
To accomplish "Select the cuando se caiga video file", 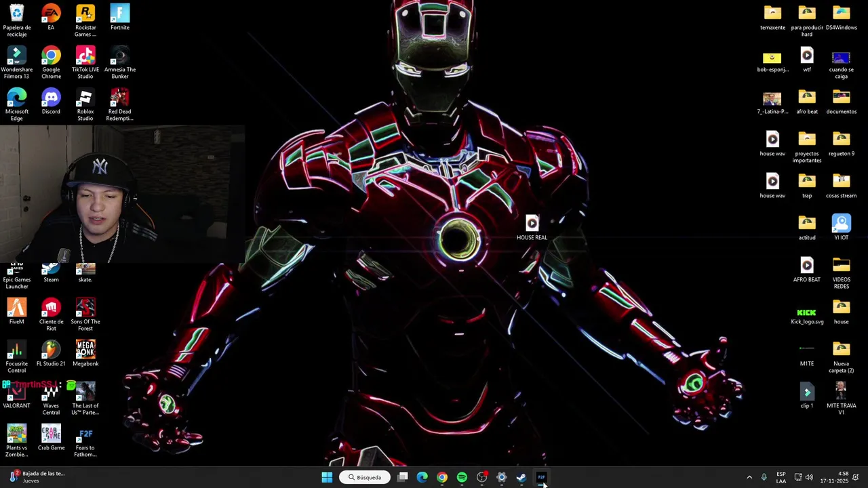I will coord(841,64).
